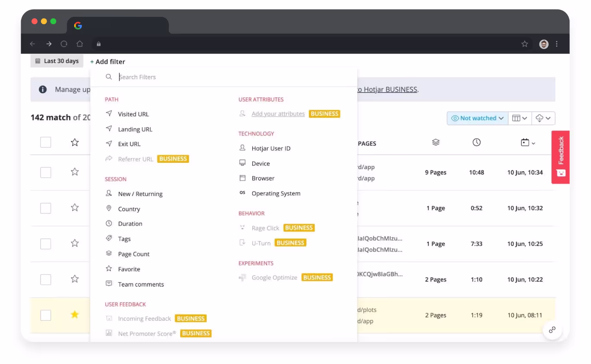This screenshot has height=364, width=591.
Task: Open the red Feedback side tab
Action: coord(560,157)
